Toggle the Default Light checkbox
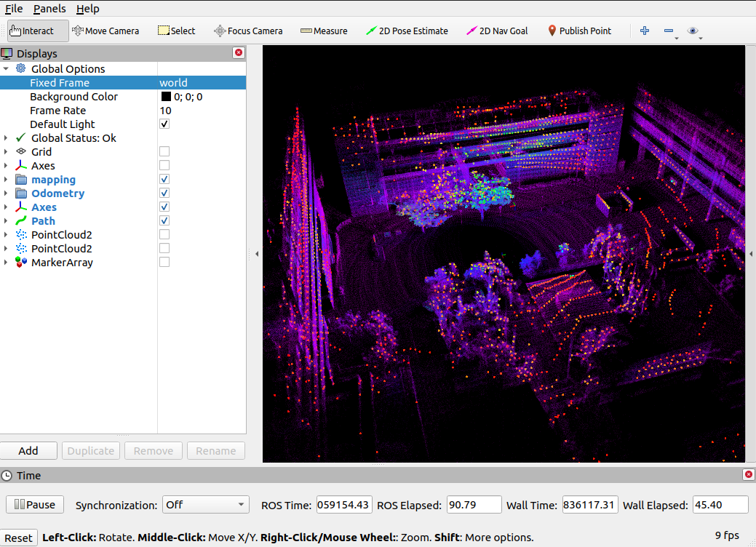 [x=164, y=124]
